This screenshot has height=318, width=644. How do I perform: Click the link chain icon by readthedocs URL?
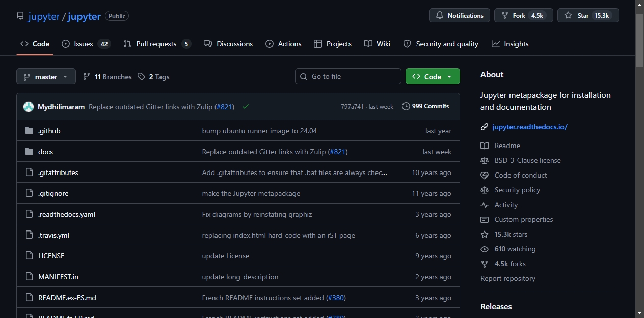pyautogui.click(x=485, y=127)
